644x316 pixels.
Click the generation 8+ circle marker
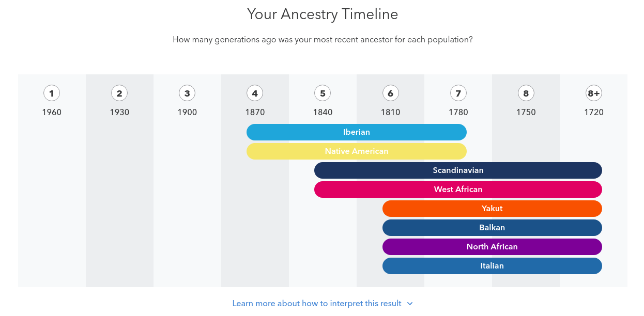[594, 93]
